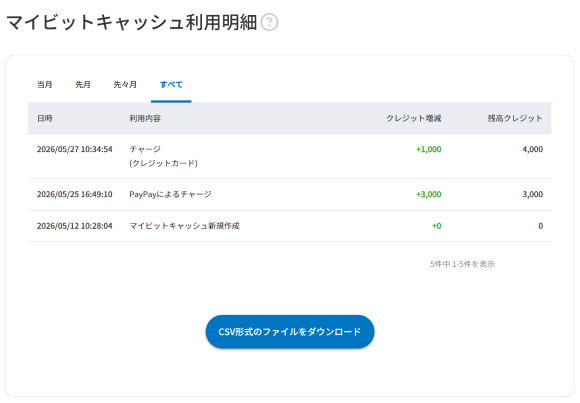Screen dimensions: 580x403
Task: Click the (クレジットカード) sub-label
Action: [x=163, y=163]
